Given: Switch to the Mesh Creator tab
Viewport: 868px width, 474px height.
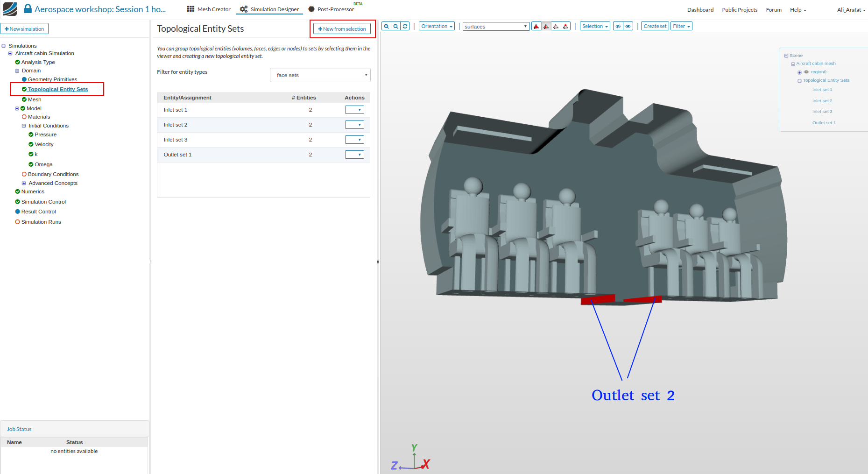Looking at the screenshot, I should (x=209, y=9).
